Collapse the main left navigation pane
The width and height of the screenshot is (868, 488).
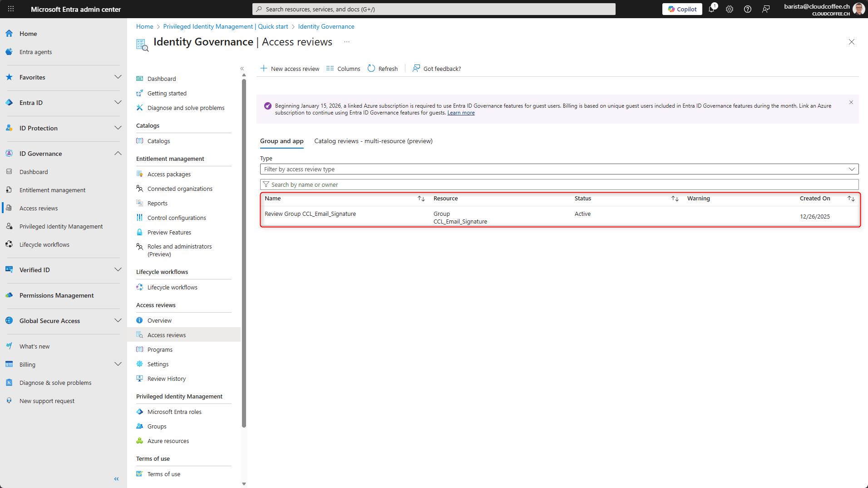click(x=117, y=479)
